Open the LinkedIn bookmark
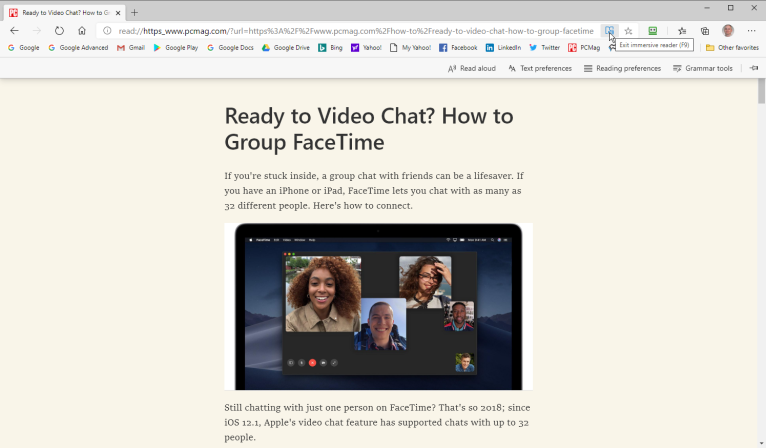This screenshot has width=766, height=448. coord(503,47)
